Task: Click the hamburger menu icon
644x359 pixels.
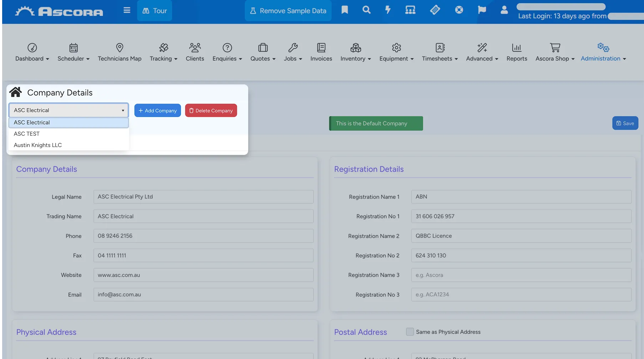Action: 127,10
